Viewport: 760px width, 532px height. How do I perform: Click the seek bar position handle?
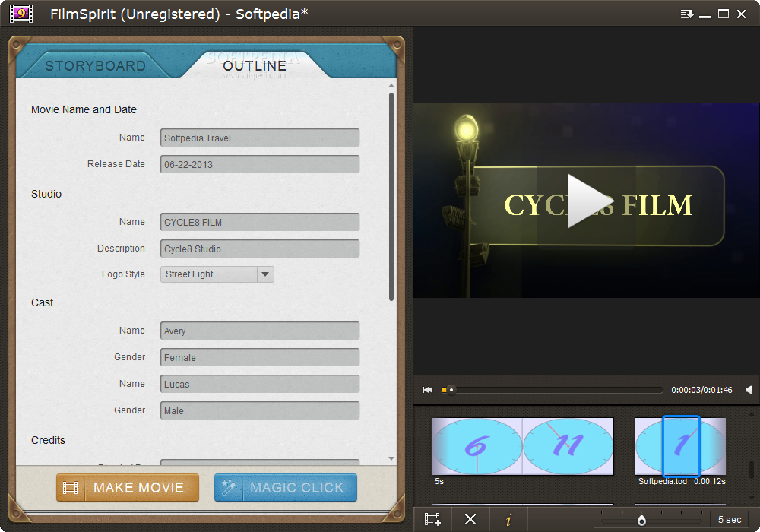(451, 390)
